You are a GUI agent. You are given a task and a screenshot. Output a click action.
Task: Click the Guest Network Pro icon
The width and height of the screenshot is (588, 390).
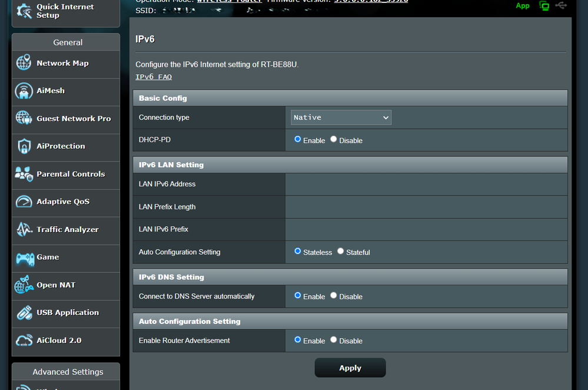(x=24, y=118)
